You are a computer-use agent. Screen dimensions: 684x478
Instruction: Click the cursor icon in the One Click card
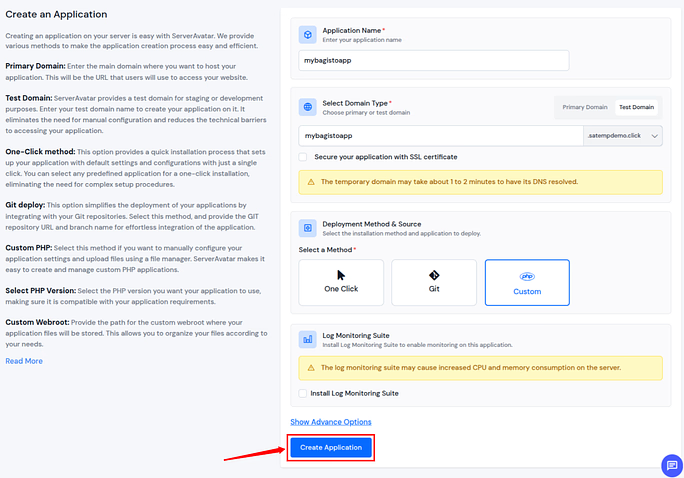(x=341, y=275)
